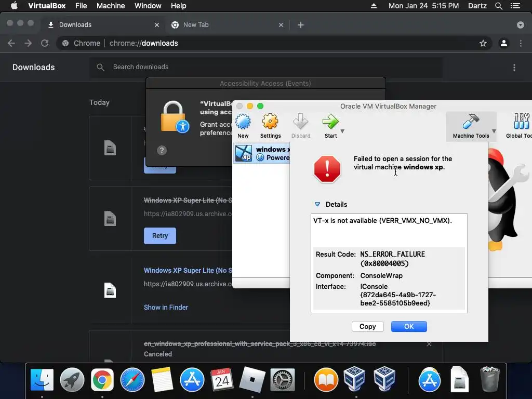Switch to the New Tab tab in Chrome
This screenshot has width=532, height=399.
click(227, 25)
